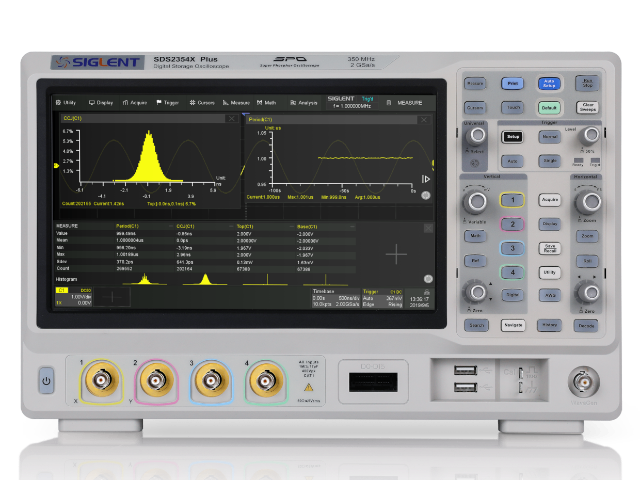Open the on-screen Cursors menu
Screen dimensions: 640x480
(202, 102)
